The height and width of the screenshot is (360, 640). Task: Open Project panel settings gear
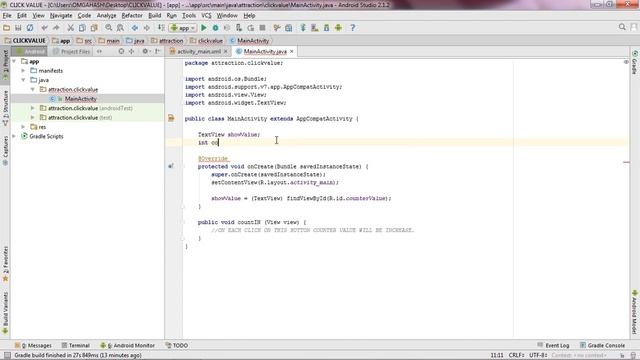(x=145, y=51)
